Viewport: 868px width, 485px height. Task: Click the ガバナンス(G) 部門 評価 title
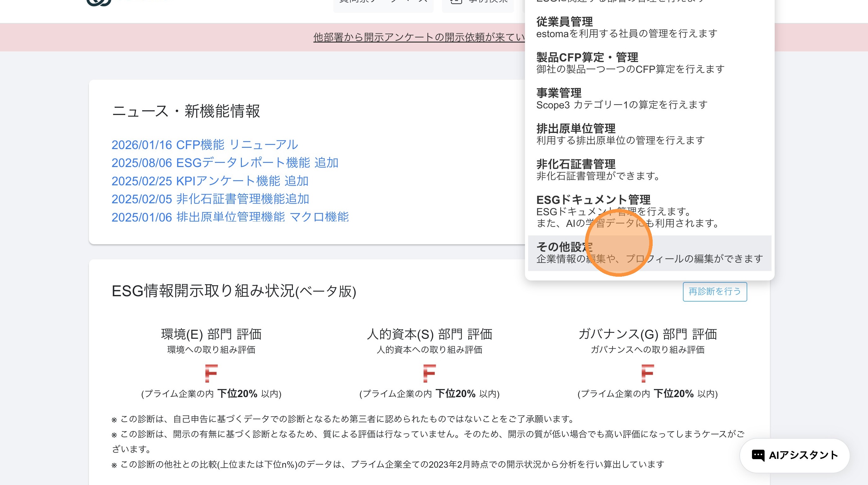pyautogui.click(x=648, y=334)
